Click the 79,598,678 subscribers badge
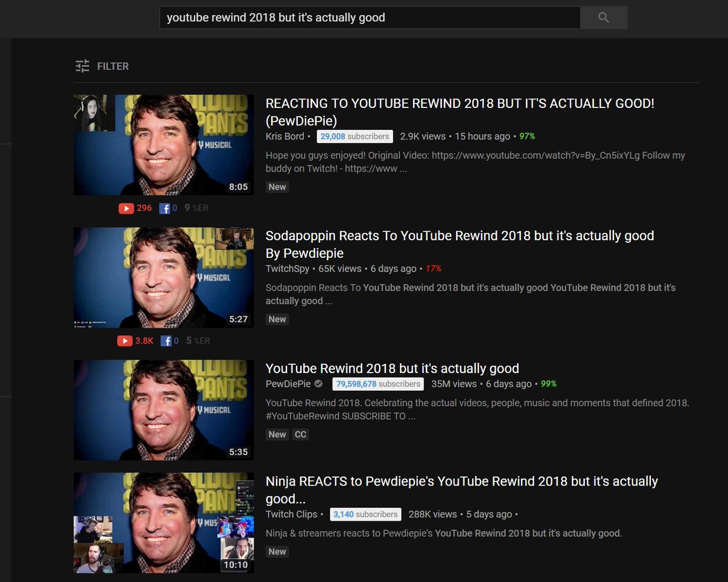This screenshot has width=728, height=582. click(378, 384)
